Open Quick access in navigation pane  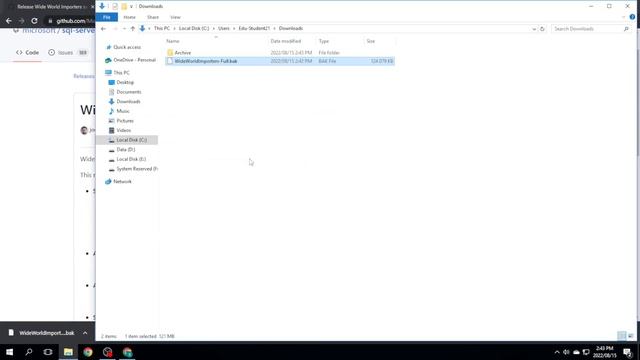pos(127,47)
